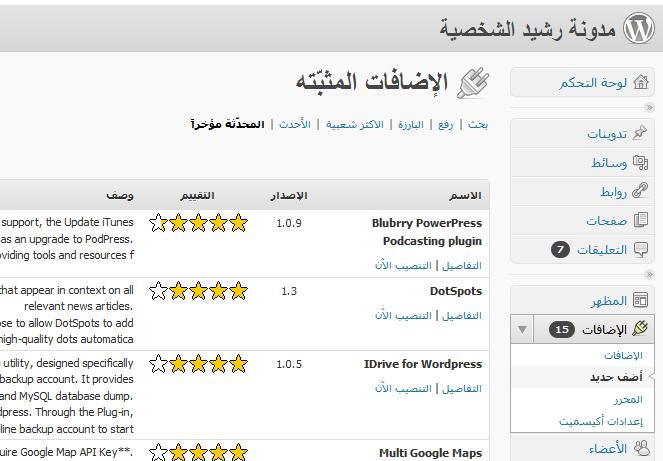This screenshot has height=461, width=663.
Task: Click collapse arrow below Comments menu
Action: pos(648,274)
